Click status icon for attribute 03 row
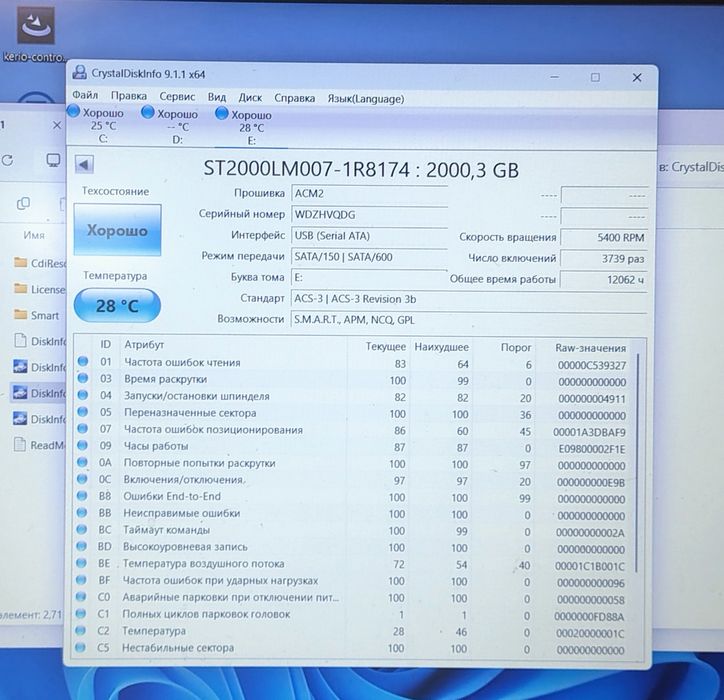Screen dimensions: 724x700 [x=83, y=378]
